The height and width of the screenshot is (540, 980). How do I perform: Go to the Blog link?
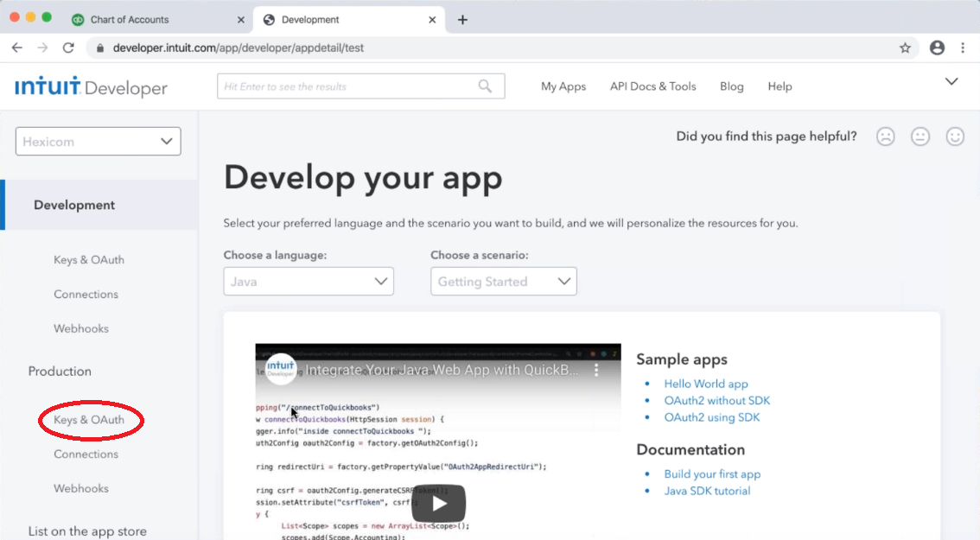coord(731,86)
